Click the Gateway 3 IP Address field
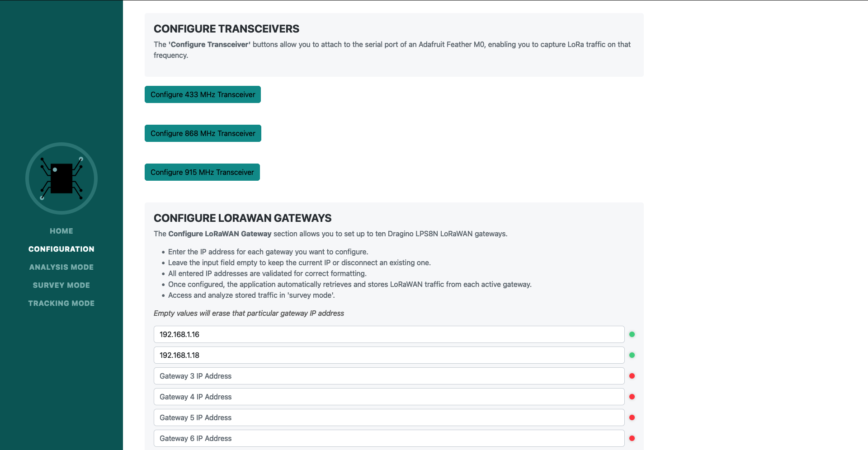This screenshot has height=450, width=868. [x=389, y=376]
